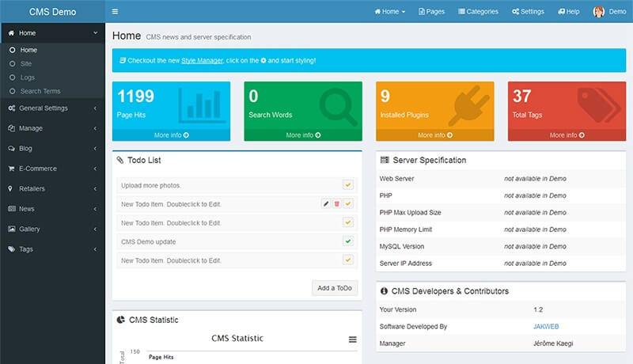The height and width of the screenshot is (364, 633).
Task: Click More info on Installed Plugins card
Action: pos(435,135)
